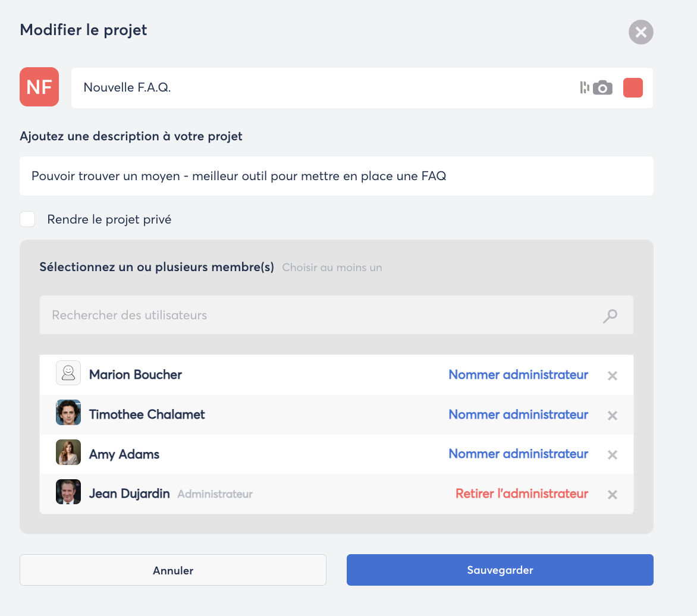Click the project name field Nouvelle F.A.Q.

(x=321, y=87)
